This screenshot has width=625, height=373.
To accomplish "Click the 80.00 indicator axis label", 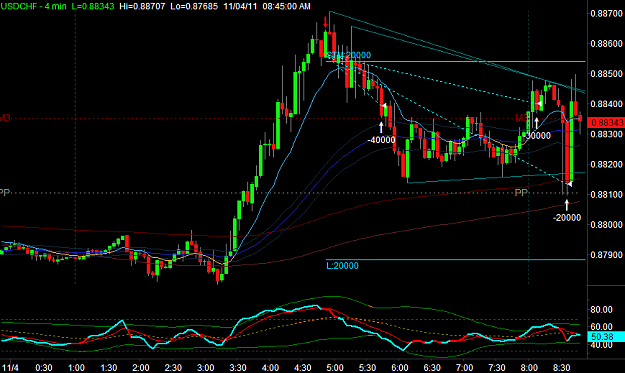I will (x=601, y=310).
